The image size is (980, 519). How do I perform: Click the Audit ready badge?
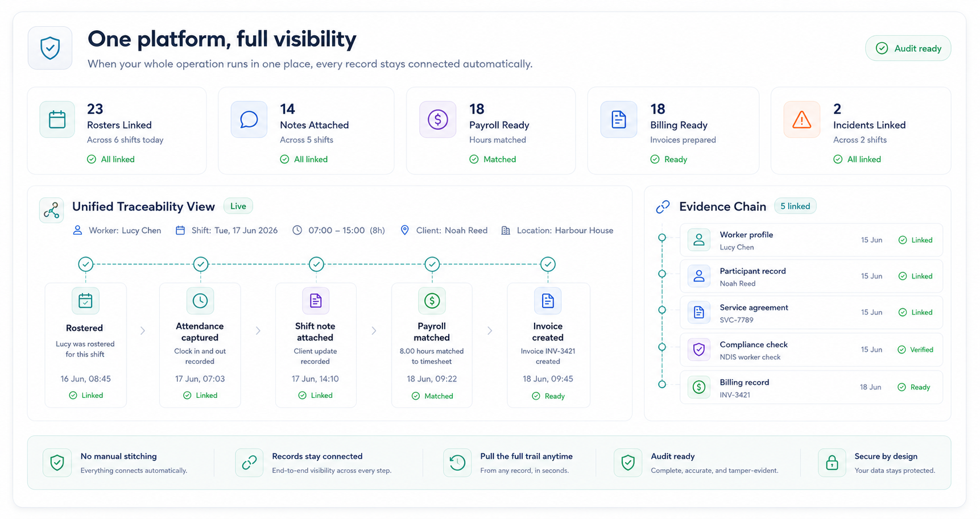click(908, 48)
